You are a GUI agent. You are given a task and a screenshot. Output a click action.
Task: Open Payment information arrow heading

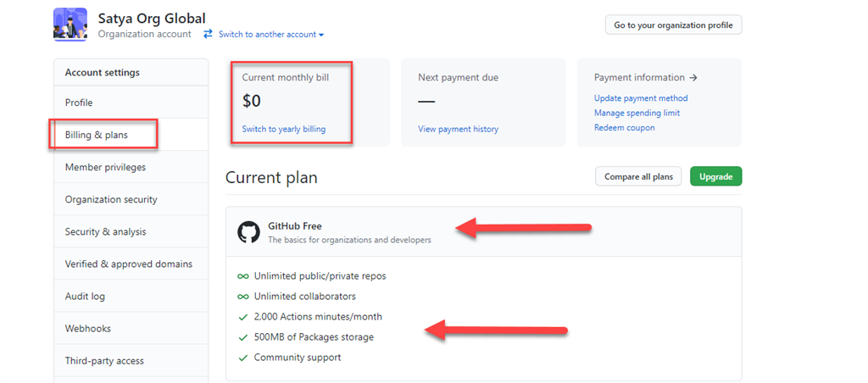(645, 77)
